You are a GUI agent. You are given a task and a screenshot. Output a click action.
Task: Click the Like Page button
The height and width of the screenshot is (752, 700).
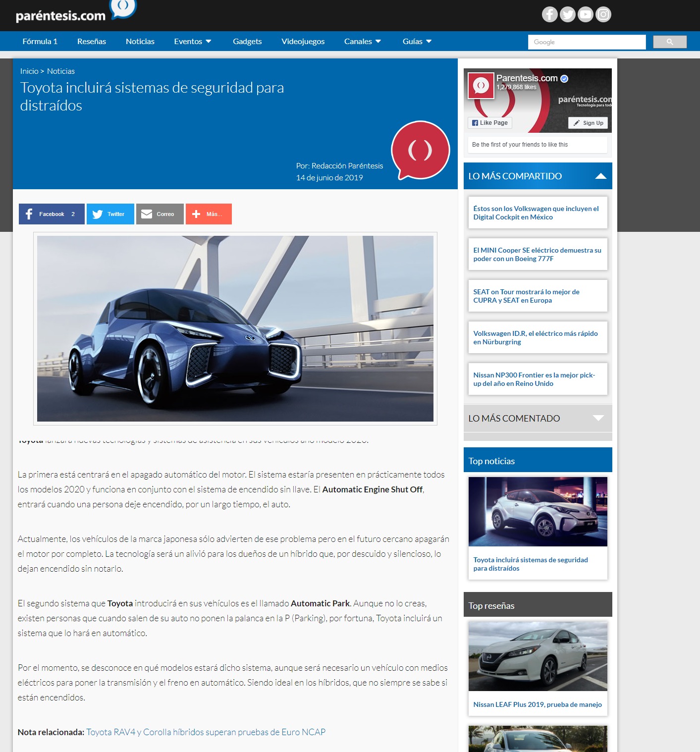(490, 123)
